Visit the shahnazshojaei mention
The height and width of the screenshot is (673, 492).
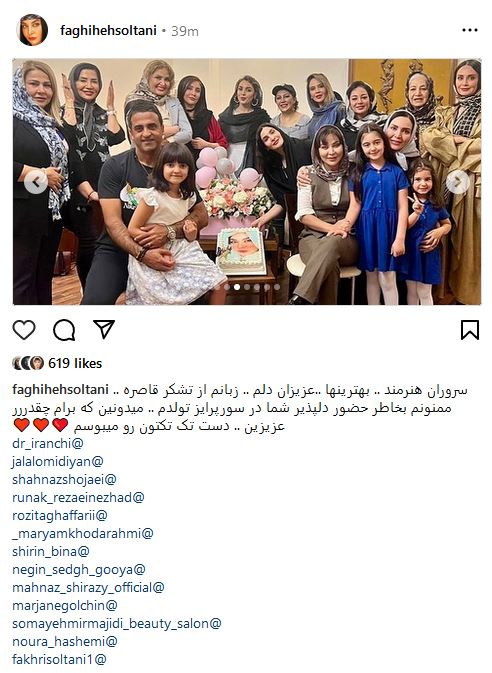pos(64,479)
